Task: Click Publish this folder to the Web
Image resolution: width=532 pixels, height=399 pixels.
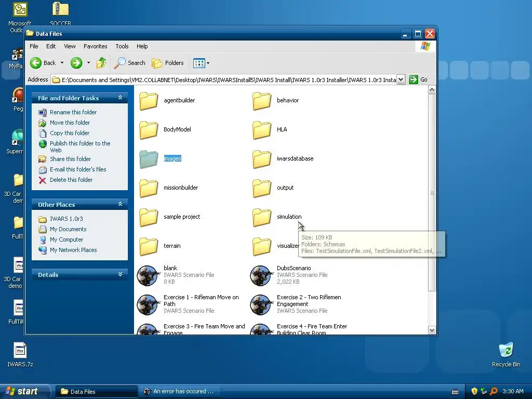Action: [x=80, y=147]
